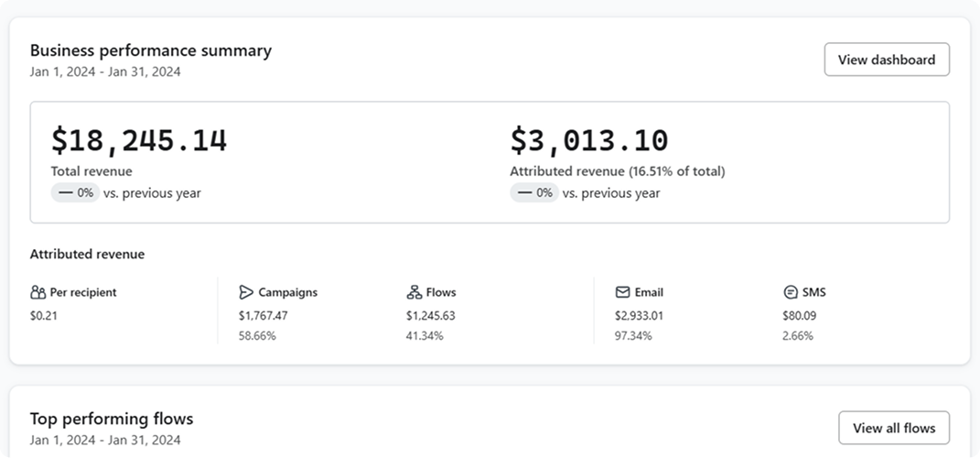Viewport: 980px width, 458px height.
Task: Click the Email envelope icon
Action: click(622, 292)
